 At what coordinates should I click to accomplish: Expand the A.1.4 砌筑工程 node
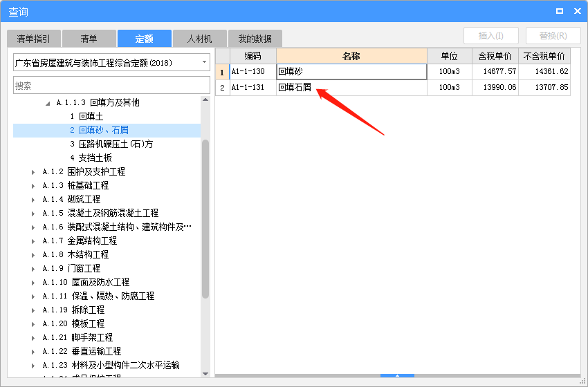click(x=33, y=200)
